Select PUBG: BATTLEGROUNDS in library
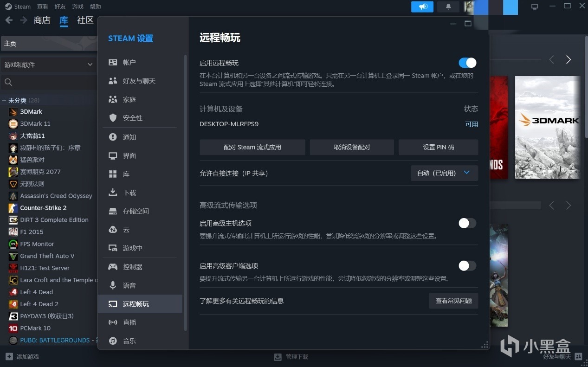Image resolution: width=588 pixels, height=367 pixels. (55, 340)
